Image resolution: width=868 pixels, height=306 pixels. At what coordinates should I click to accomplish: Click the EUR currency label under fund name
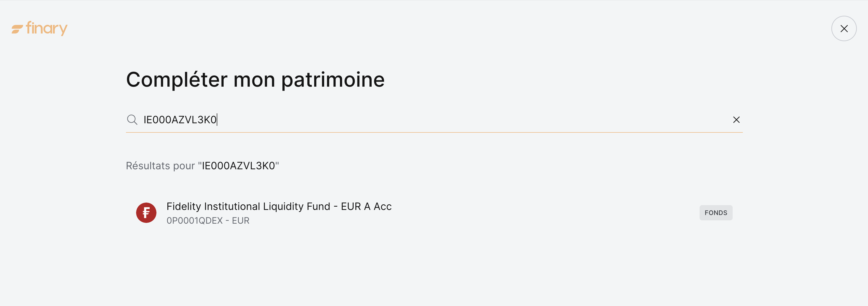click(x=241, y=221)
